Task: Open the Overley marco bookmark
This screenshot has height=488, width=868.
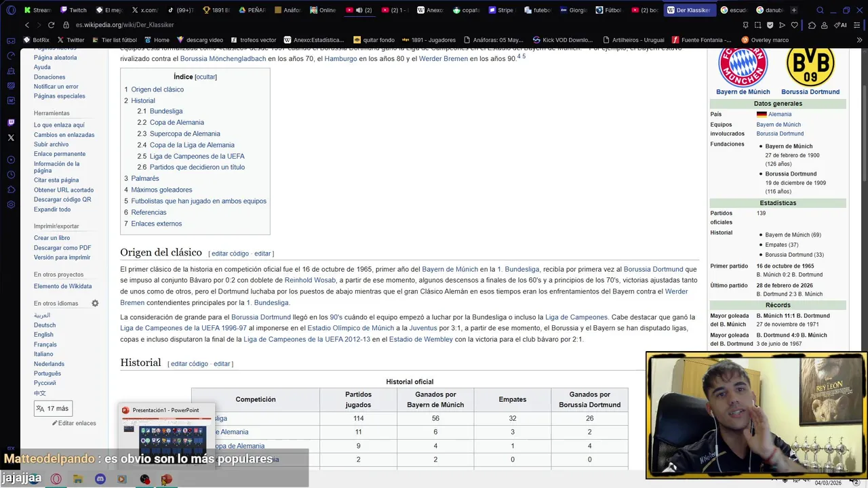Action: [765, 40]
